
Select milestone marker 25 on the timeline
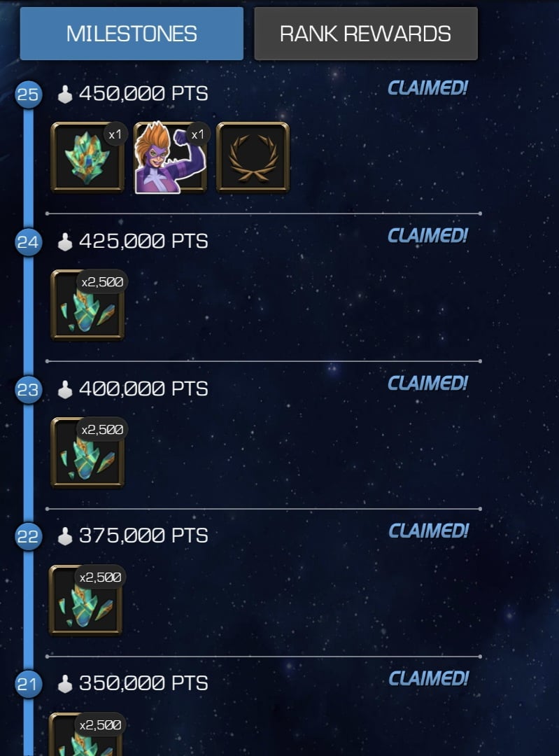point(28,94)
